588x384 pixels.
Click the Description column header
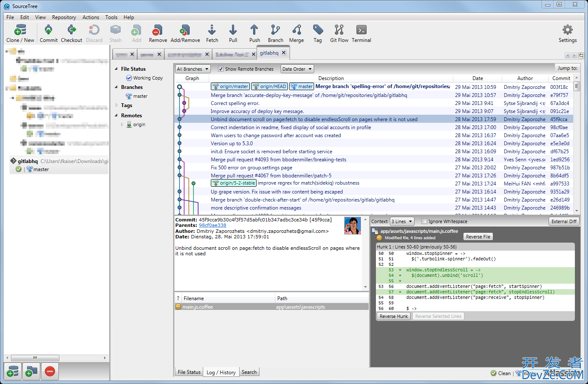click(331, 78)
